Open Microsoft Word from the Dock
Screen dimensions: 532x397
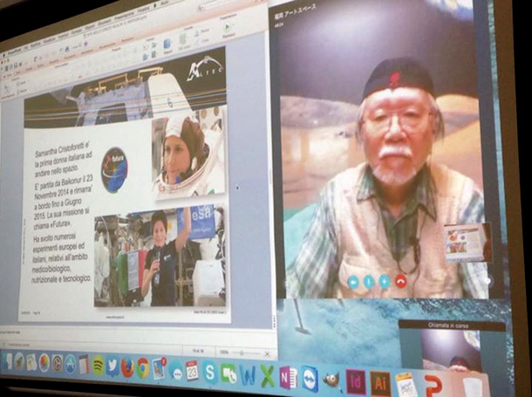click(248, 374)
